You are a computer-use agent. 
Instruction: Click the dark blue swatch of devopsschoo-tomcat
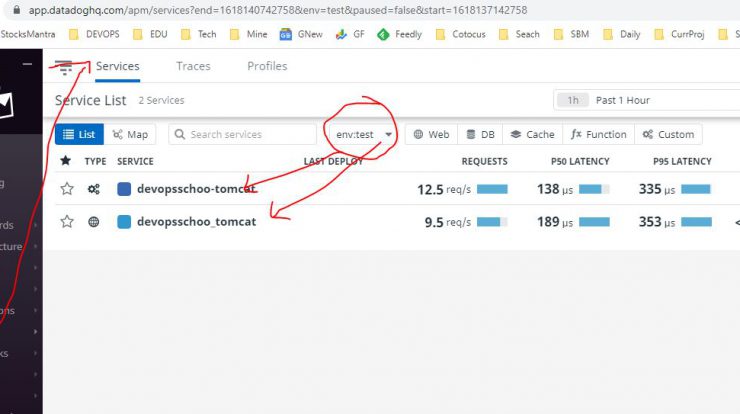(x=124, y=189)
